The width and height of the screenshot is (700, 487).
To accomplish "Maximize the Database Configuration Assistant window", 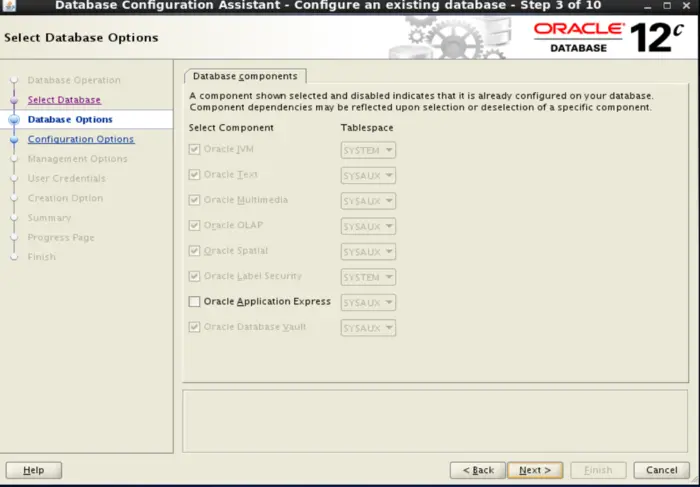I will click(667, 6).
